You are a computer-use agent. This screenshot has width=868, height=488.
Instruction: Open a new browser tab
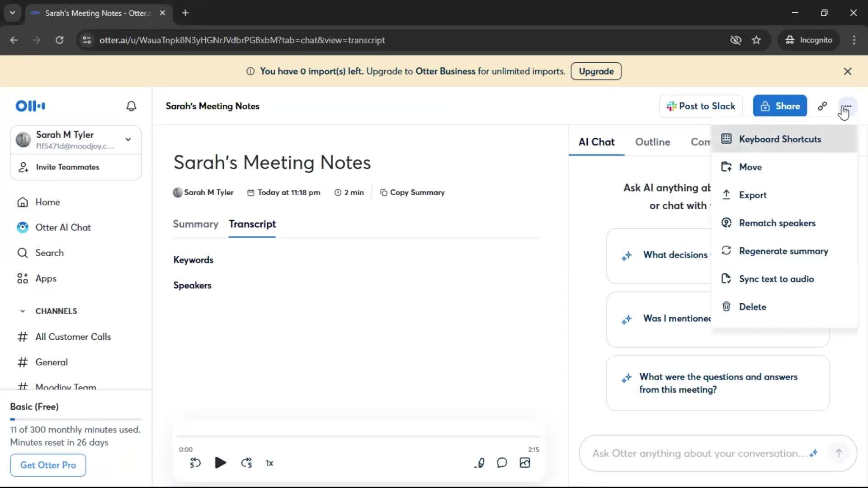[x=185, y=13]
